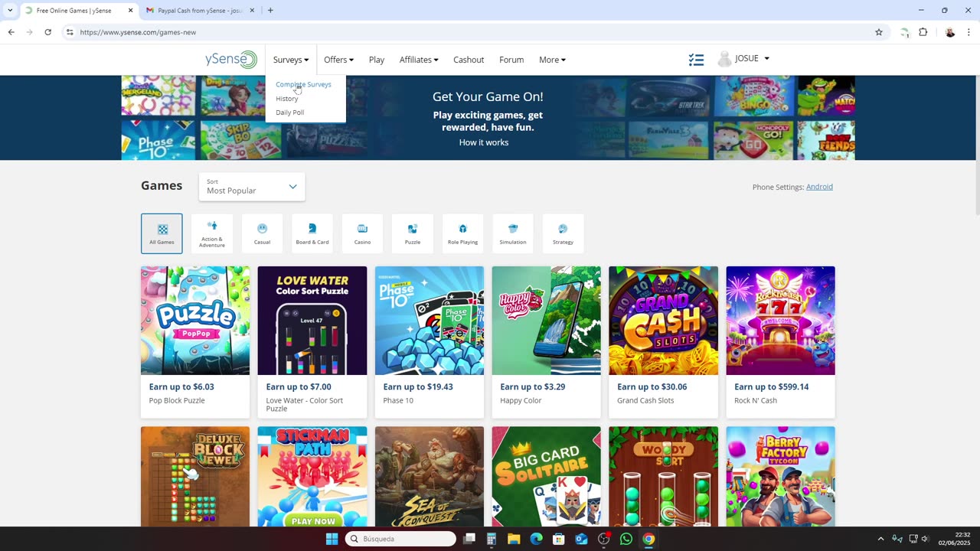Screen dimensions: 980x551
Task: Filter by Action & Adventure category
Action: click(x=212, y=233)
